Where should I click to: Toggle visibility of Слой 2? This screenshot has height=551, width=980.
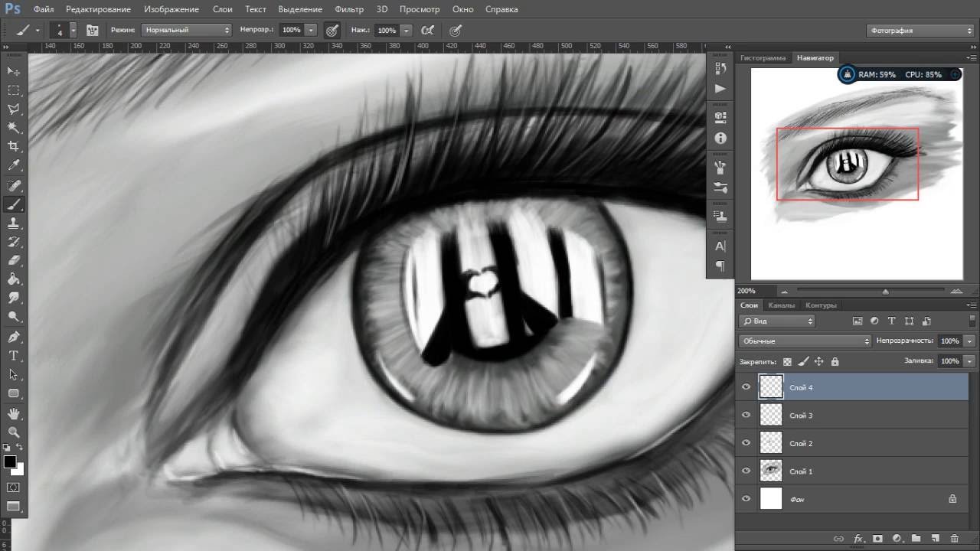click(746, 443)
